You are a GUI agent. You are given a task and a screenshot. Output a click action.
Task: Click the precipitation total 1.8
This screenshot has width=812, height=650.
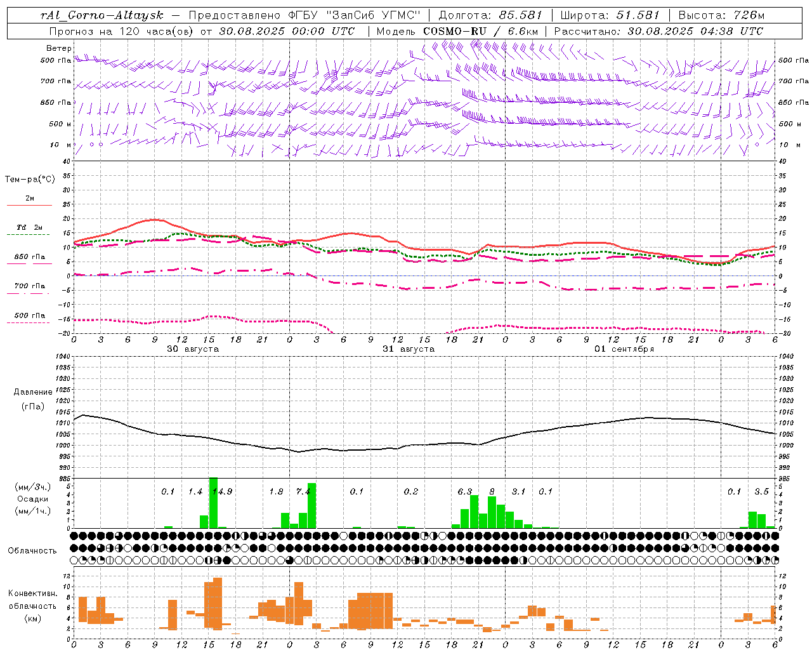276,491
